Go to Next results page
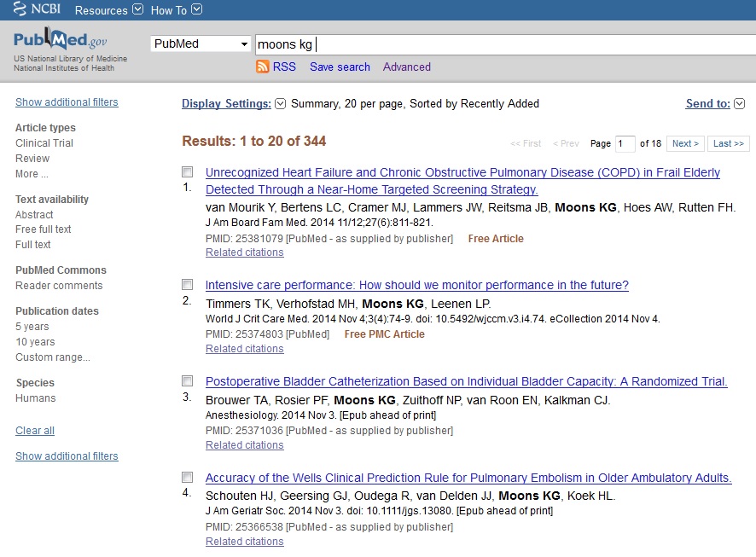The width and height of the screenshot is (756, 557). (x=685, y=143)
